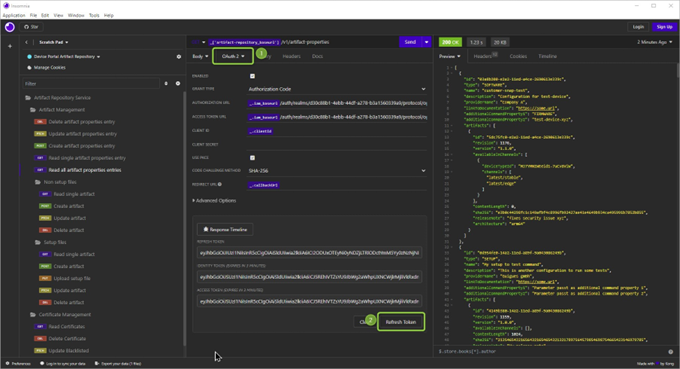The image size is (680, 369).
Task: Collapse the Setup files folder
Action: click(50, 242)
